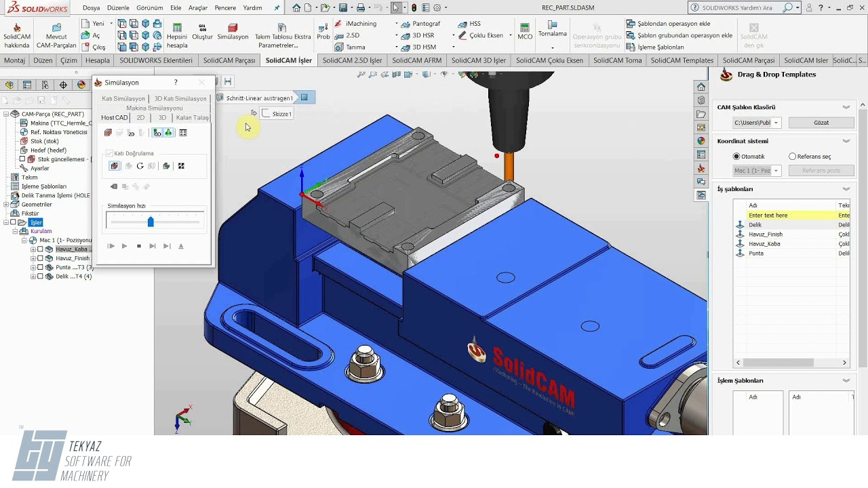Image resolution: width=868 pixels, height=488 pixels.
Task: Open the Simülasyon ribbon command
Action: (x=233, y=32)
